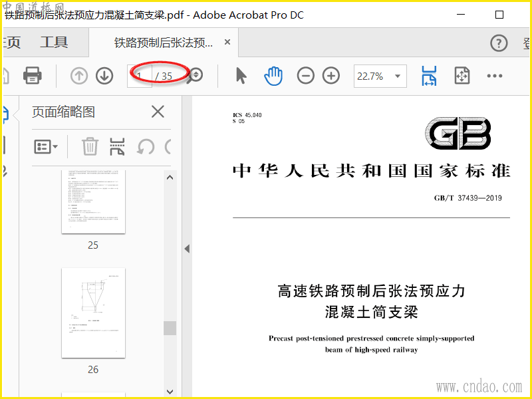Click the trash icon to delete pages
The width and height of the screenshot is (532, 399).
(90, 146)
